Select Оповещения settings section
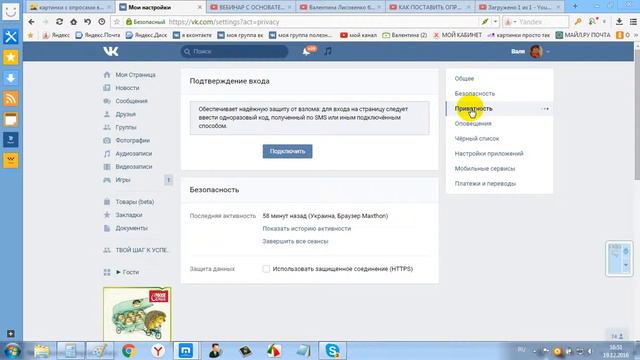The width and height of the screenshot is (640, 360). coord(473,124)
